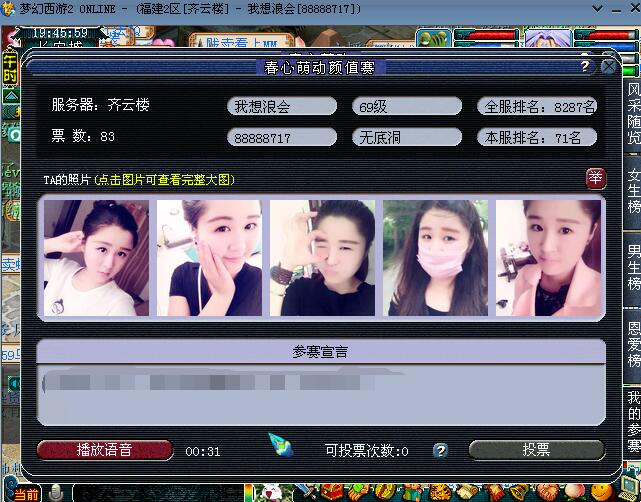Image resolution: width=641 pixels, height=502 pixels.
Task: Open the treasure chest inventory icon
Action: 331,492
